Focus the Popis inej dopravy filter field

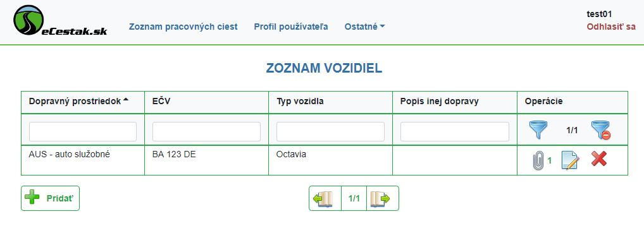pyautogui.click(x=455, y=132)
